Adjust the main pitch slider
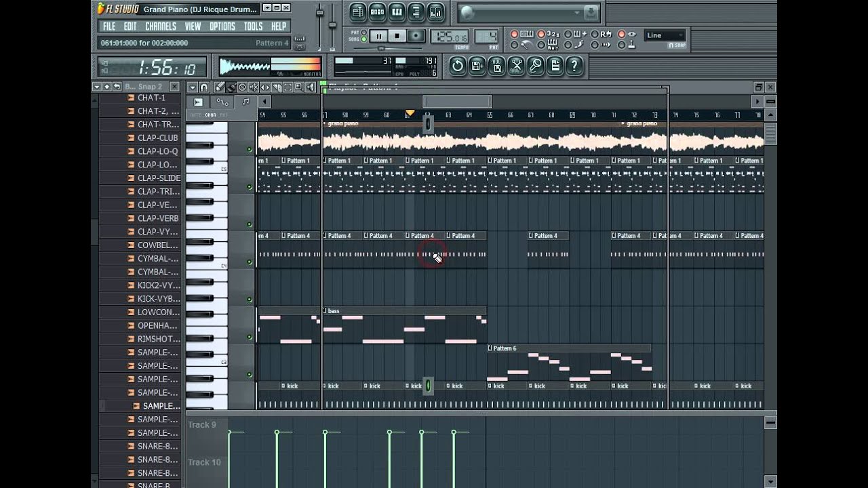This screenshot has height=488, width=868. tap(332, 25)
